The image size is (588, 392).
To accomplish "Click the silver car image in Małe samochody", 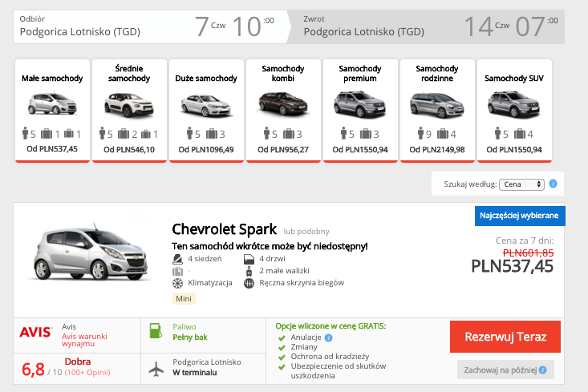I will click(52, 103).
